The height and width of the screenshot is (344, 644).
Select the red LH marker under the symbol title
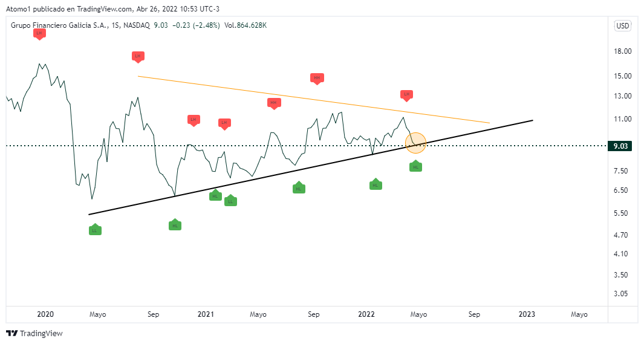pyautogui.click(x=39, y=34)
